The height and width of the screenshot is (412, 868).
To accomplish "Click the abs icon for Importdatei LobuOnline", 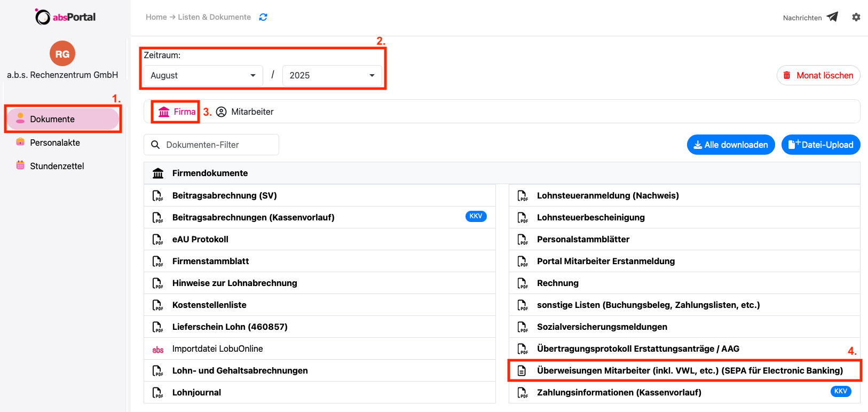I will click(x=158, y=350).
